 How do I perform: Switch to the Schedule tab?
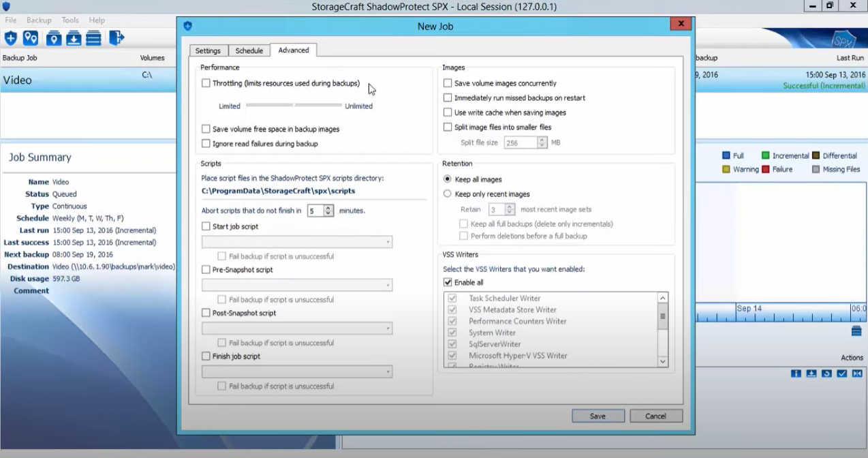[249, 50]
